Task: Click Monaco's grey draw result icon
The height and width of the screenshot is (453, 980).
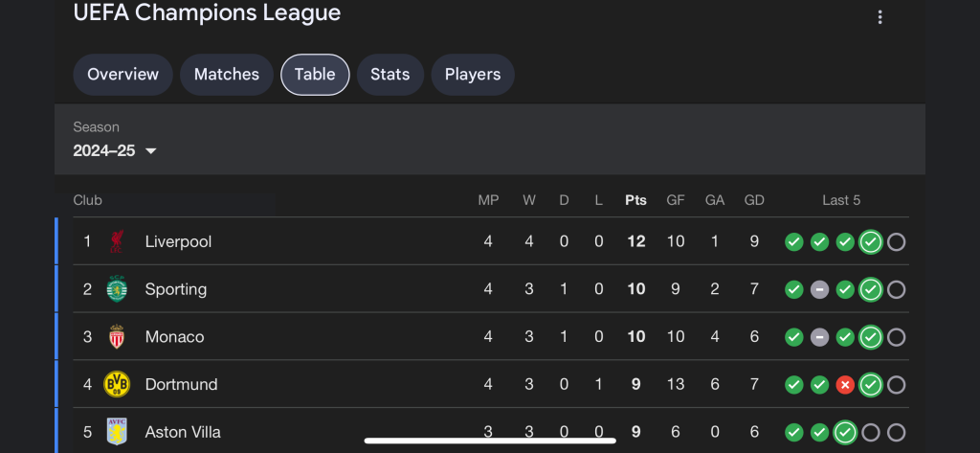Action: pyautogui.click(x=819, y=337)
